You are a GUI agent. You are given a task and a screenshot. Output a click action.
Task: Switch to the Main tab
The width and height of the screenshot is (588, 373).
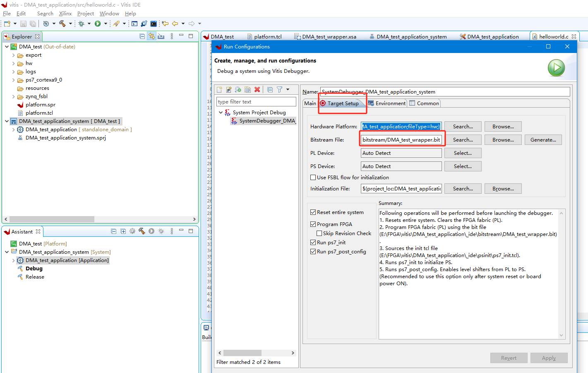tap(310, 103)
